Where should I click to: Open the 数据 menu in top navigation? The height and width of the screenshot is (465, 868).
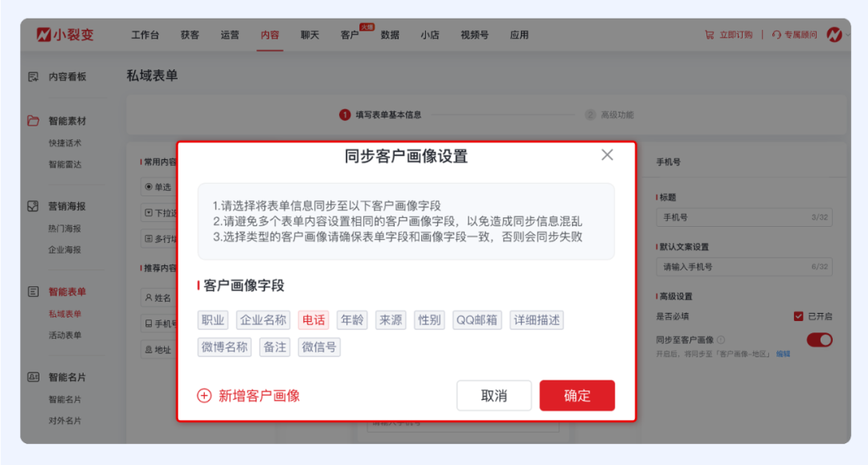(x=391, y=35)
